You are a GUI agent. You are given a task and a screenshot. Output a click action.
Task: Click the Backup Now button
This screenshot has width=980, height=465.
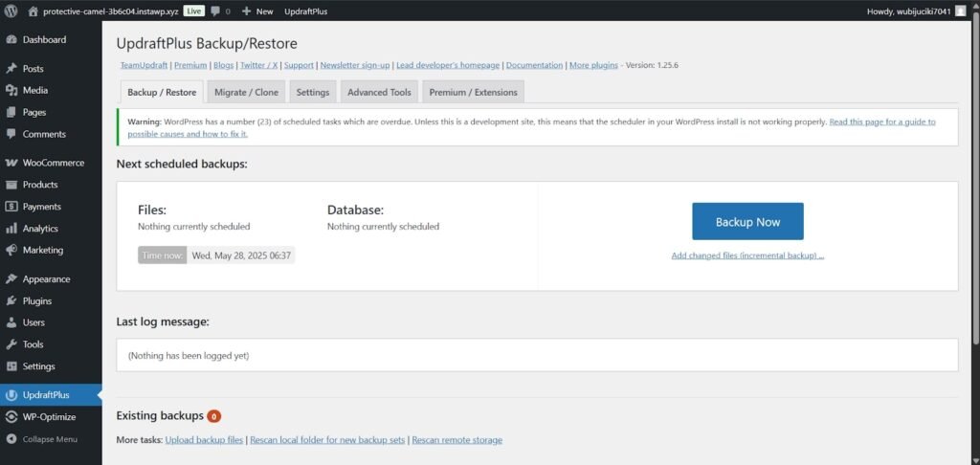coord(747,221)
